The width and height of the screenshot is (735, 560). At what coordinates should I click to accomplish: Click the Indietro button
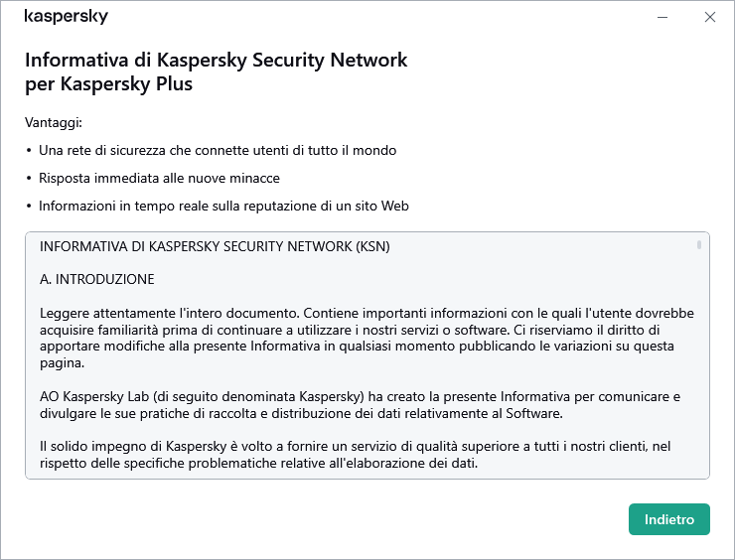coord(668,519)
